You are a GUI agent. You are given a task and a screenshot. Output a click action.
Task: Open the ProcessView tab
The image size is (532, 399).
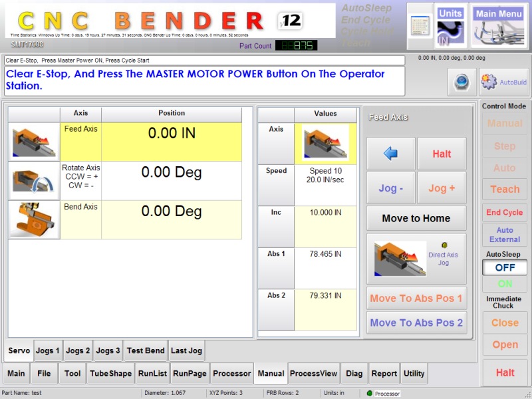[x=314, y=374]
